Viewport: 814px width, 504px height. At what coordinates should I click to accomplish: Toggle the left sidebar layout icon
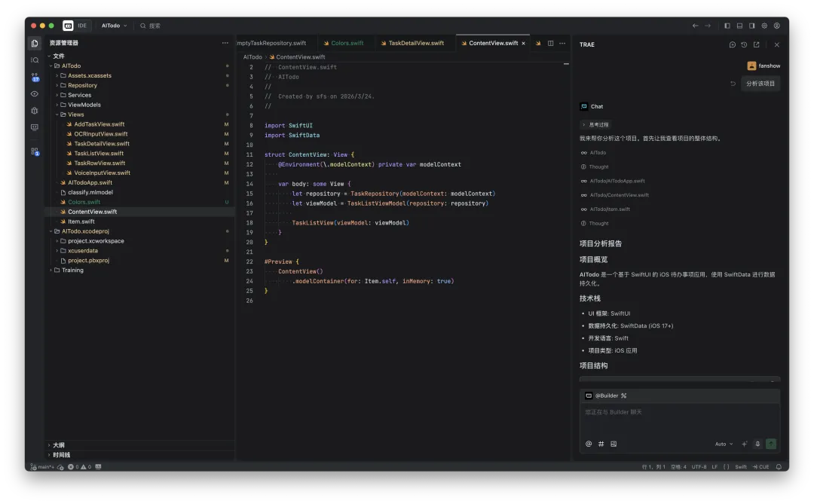(x=727, y=26)
